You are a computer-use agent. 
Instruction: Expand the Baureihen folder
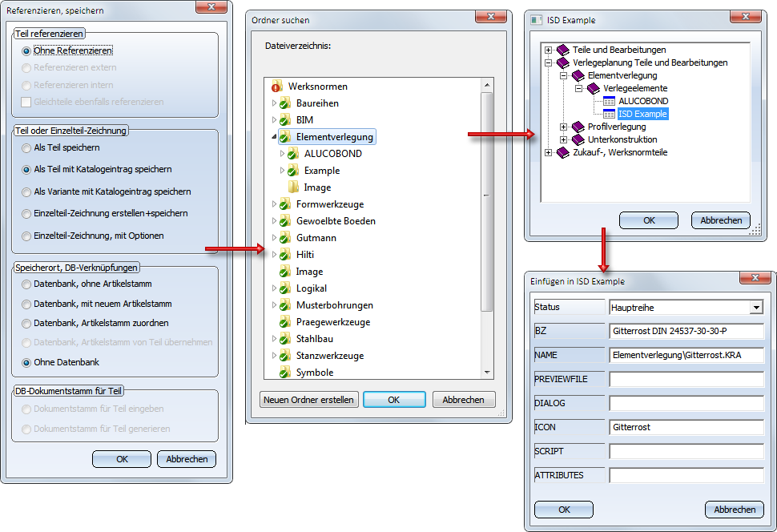click(x=274, y=103)
